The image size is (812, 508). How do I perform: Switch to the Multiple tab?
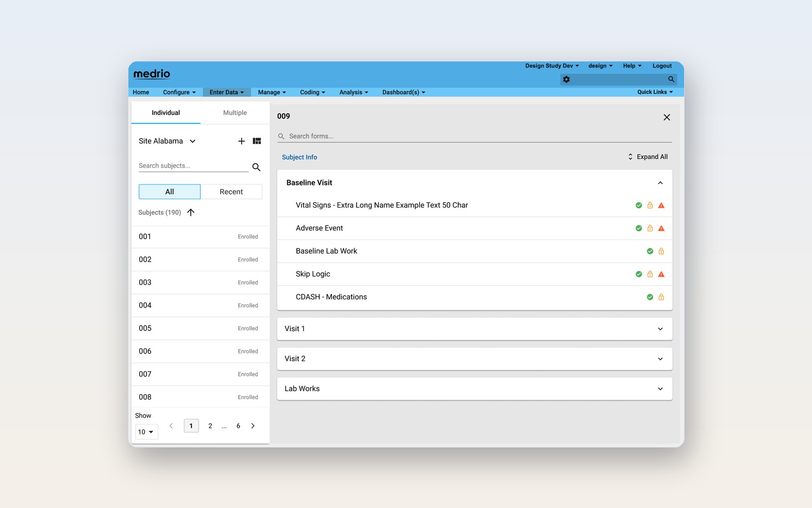[x=235, y=113]
